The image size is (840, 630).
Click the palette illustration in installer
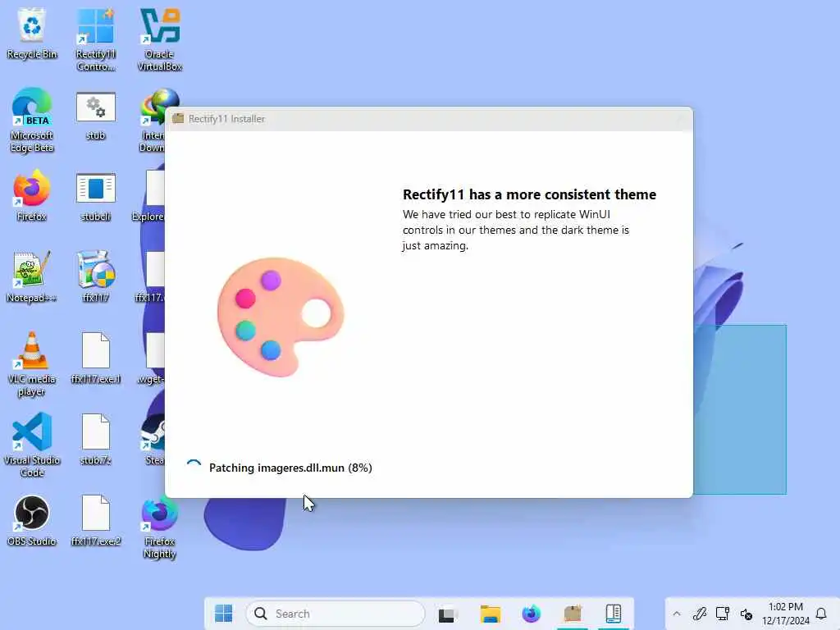point(281,317)
